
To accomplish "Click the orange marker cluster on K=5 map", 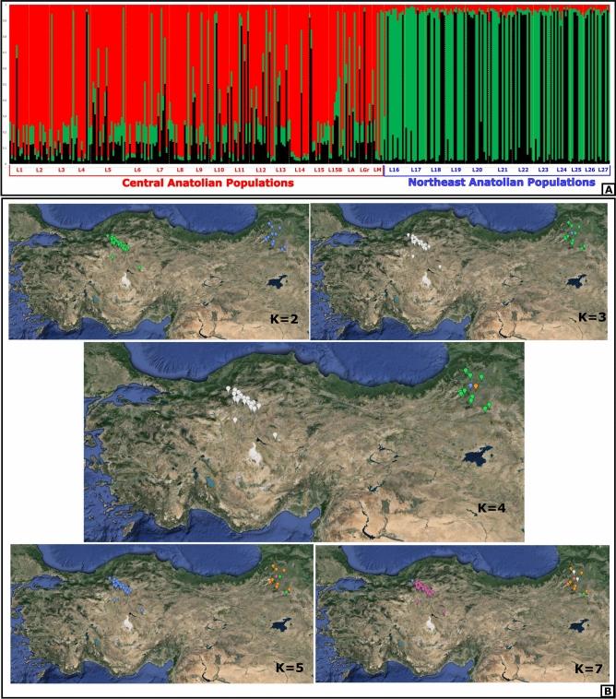I will (x=276, y=583).
